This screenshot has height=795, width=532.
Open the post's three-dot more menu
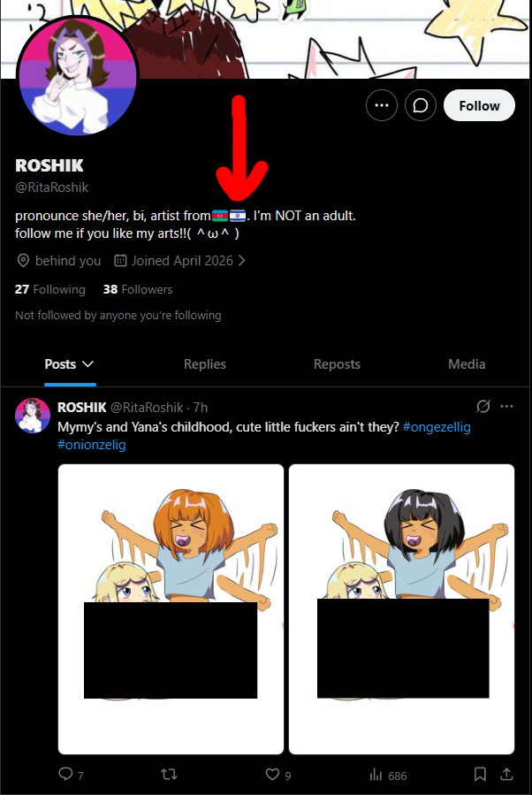506,406
